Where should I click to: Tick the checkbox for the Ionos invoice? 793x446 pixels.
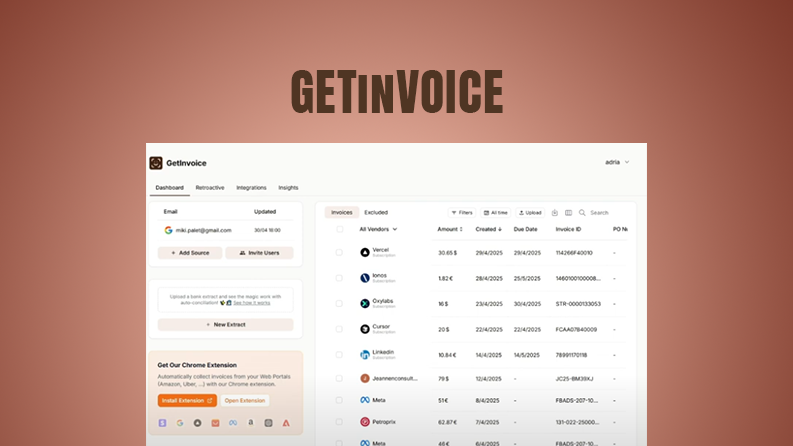coord(339,278)
